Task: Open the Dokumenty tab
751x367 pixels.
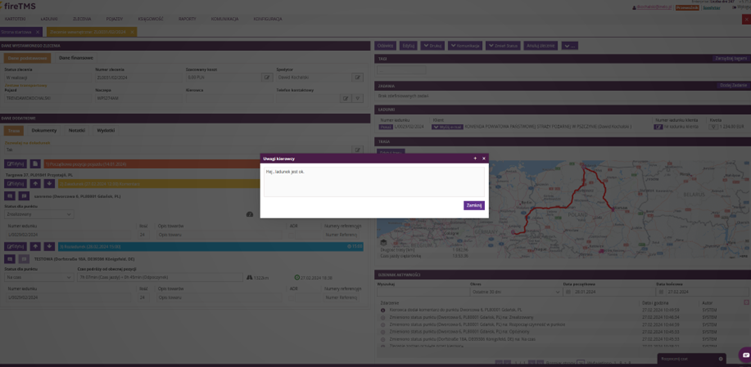Action: pyautogui.click(x=44, y=130)
